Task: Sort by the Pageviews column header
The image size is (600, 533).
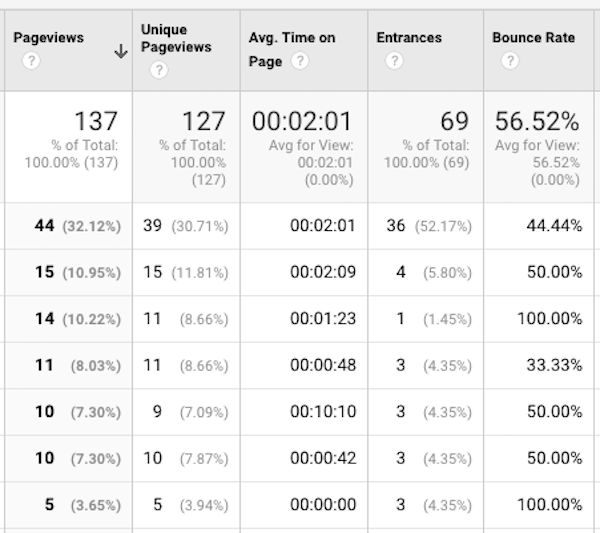Action: [48, 38]
